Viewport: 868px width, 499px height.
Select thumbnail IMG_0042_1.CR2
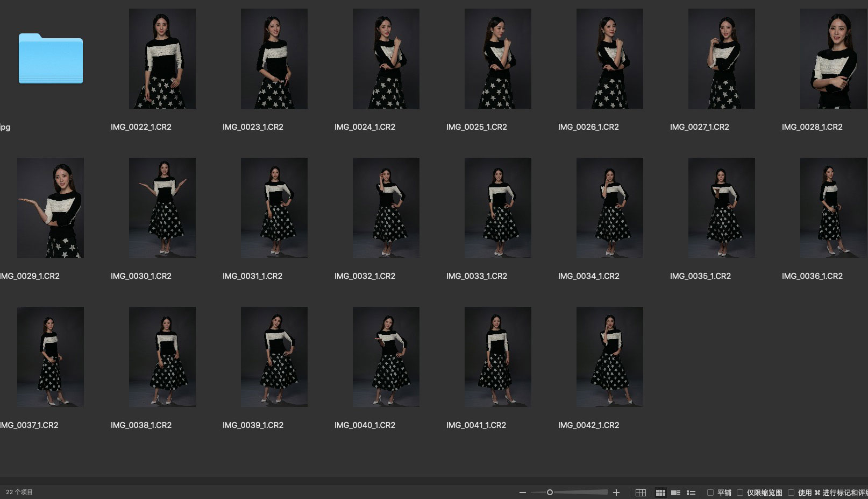[x=609, y=357]
